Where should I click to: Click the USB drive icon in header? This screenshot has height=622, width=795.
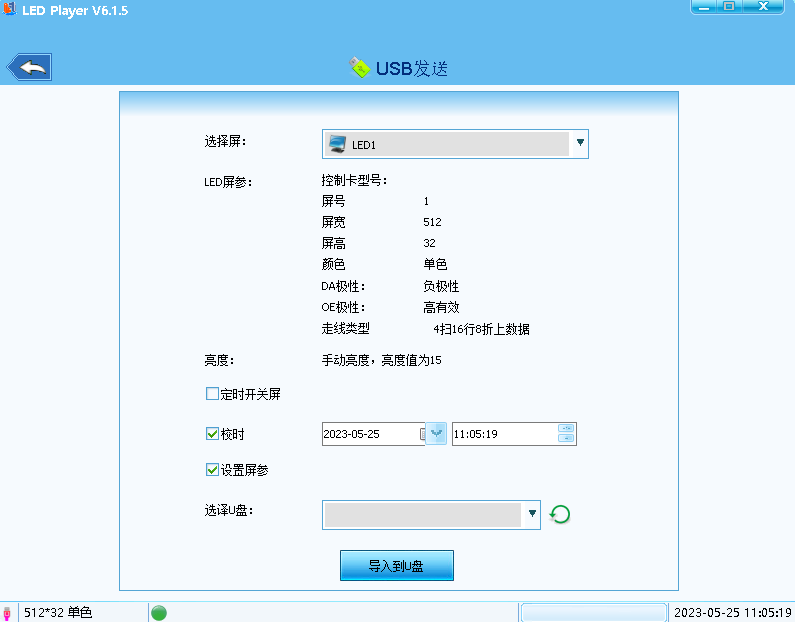(358, 67)
